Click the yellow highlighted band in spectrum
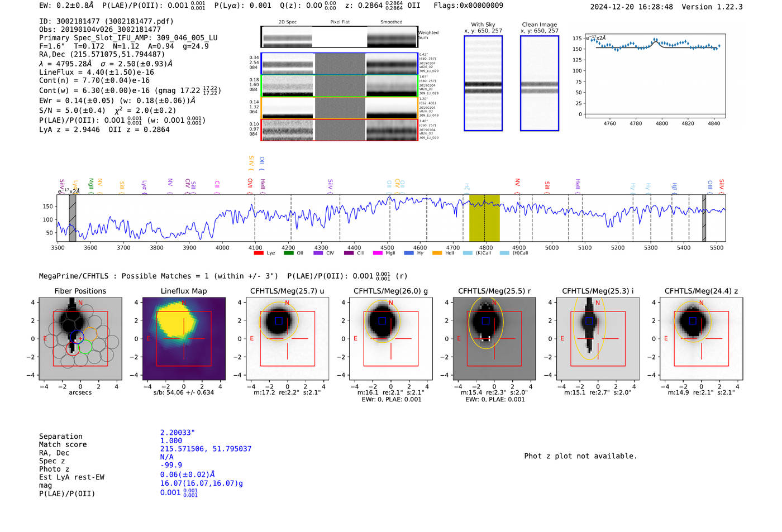Image resolution: width=782 pixels, height=532 pixels. [484, 218]
